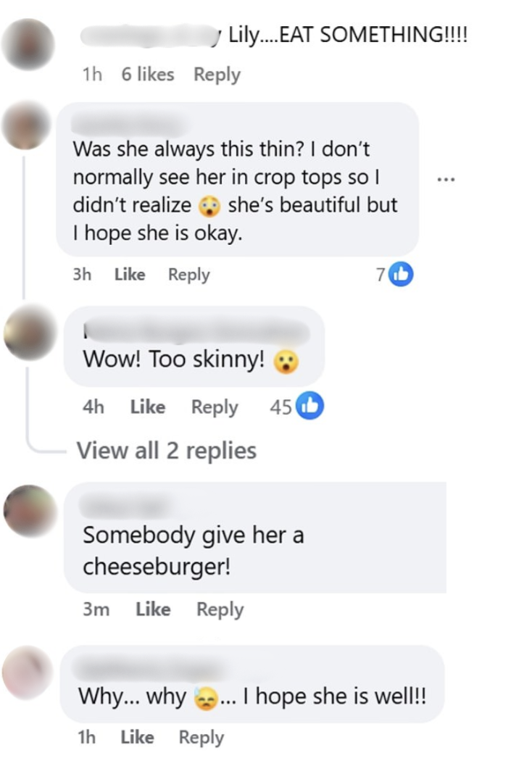Like the 'Wow! Too skinny!' comment
Screen dimensions: 532x758
point(147,407)
